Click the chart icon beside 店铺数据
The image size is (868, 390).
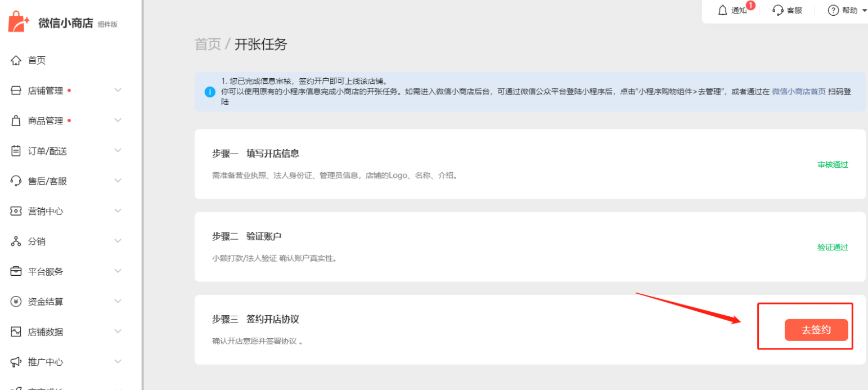[16, 331]
